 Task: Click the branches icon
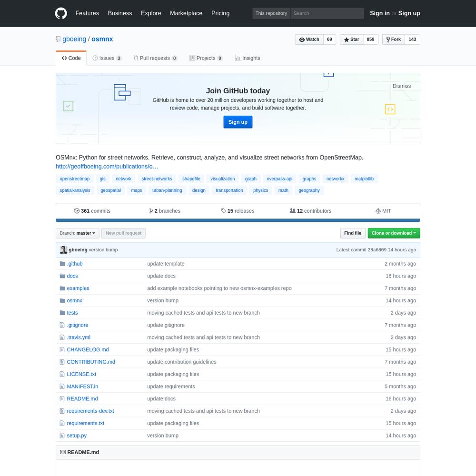point(151,211)
